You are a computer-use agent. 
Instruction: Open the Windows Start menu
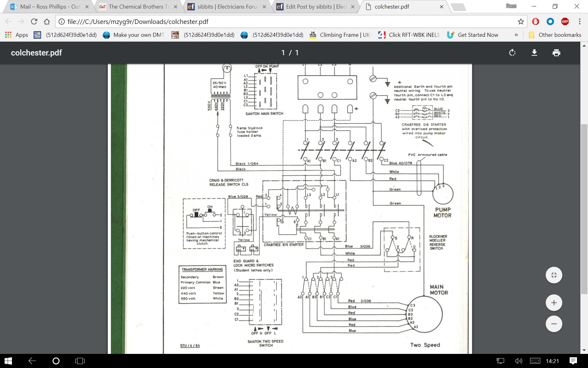click(x=8, y=361)
